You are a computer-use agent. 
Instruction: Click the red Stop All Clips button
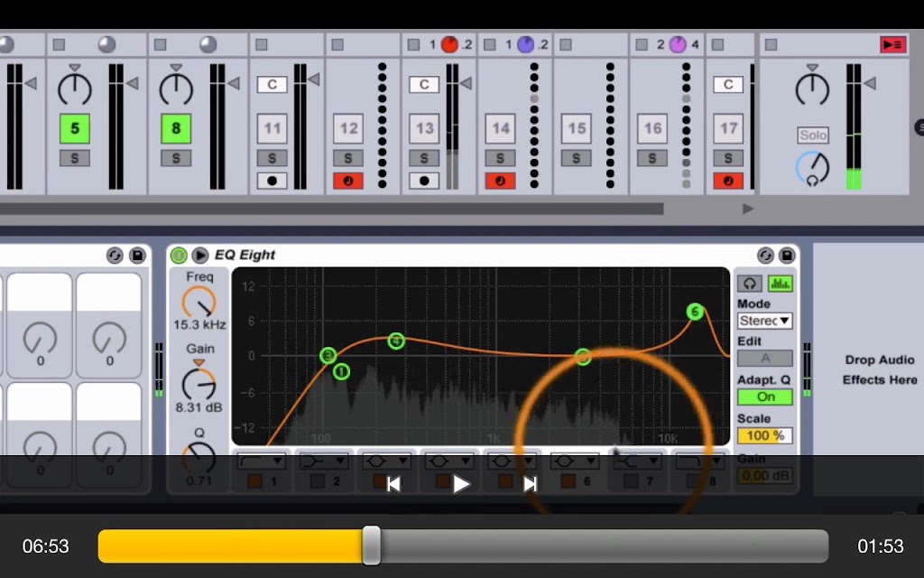[x=892, y=45]
